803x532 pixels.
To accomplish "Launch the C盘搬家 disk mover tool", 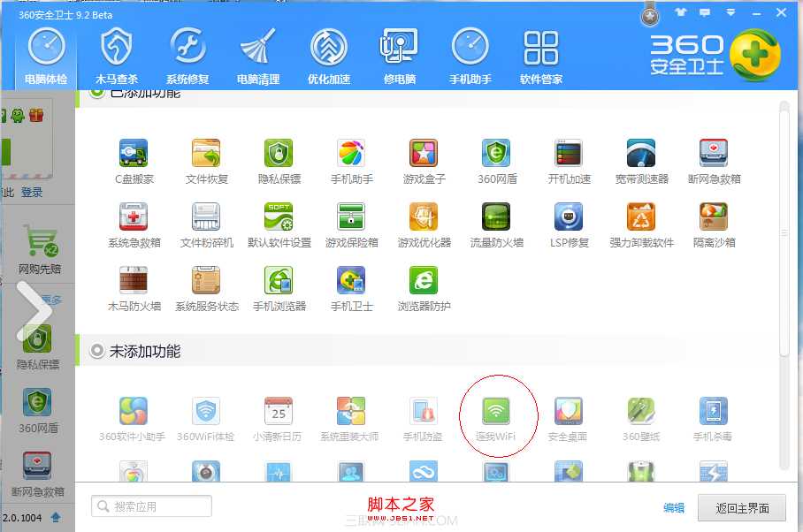I will click(x=133, y=150).
